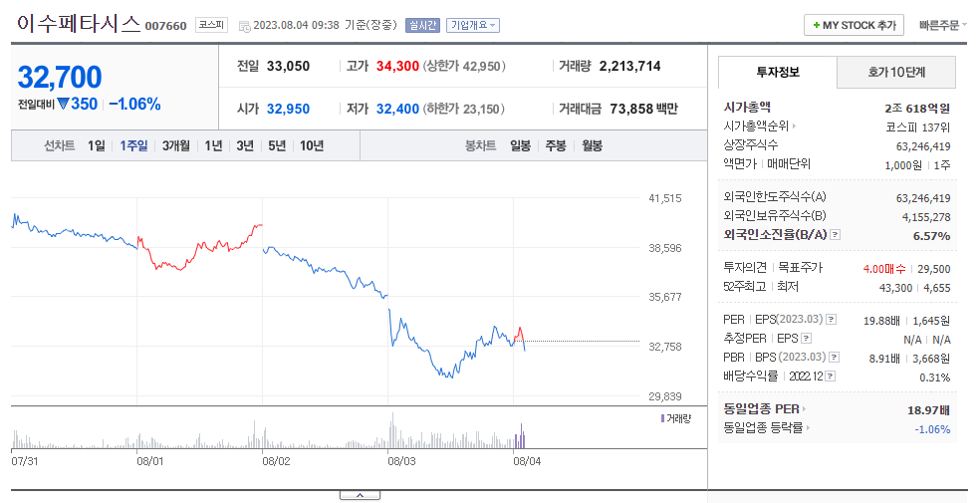Viewport: 980px width, 503px height.
Task: Click the arrow next to 동일업종 PER
Action: tap(804, 409)
